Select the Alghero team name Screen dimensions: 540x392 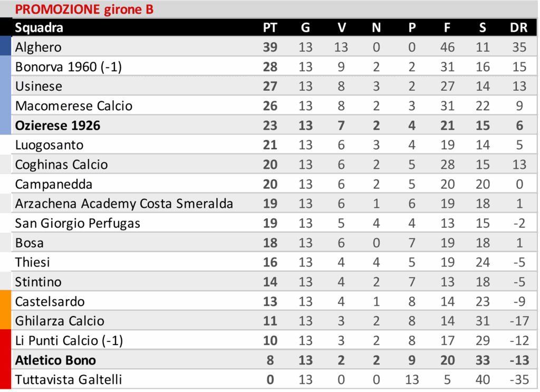tap(38, 47)
